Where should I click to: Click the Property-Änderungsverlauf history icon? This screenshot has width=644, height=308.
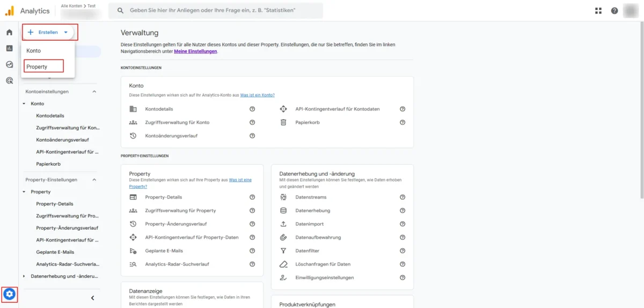tap(133, 224)
